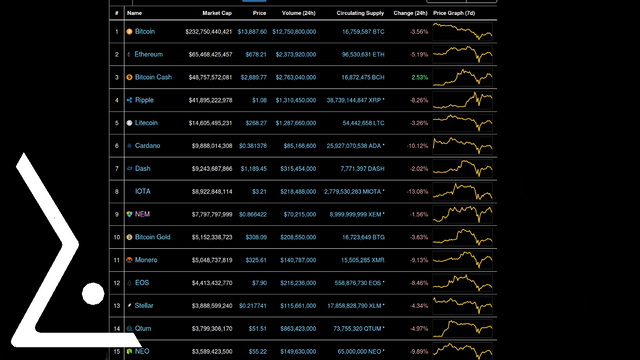Open the IOTA name link
The height and width of the screenshot is (360, 640).
142,191
